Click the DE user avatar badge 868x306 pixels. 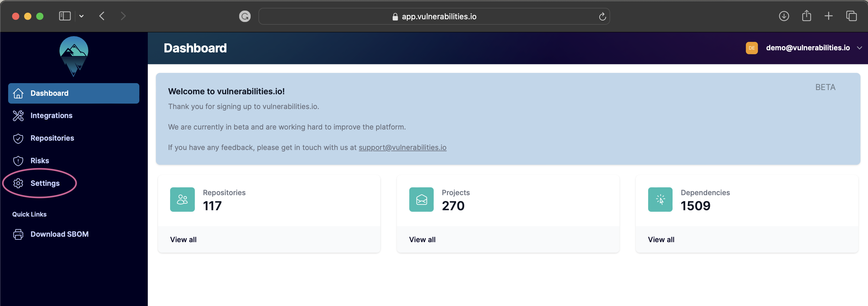click(752, 48)
